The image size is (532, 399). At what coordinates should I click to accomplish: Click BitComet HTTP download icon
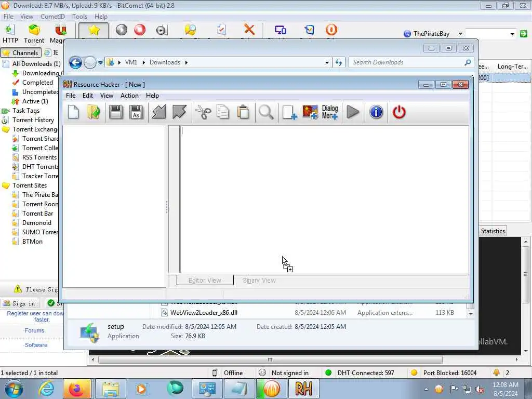pyautogui.click(x=10, y=34)
